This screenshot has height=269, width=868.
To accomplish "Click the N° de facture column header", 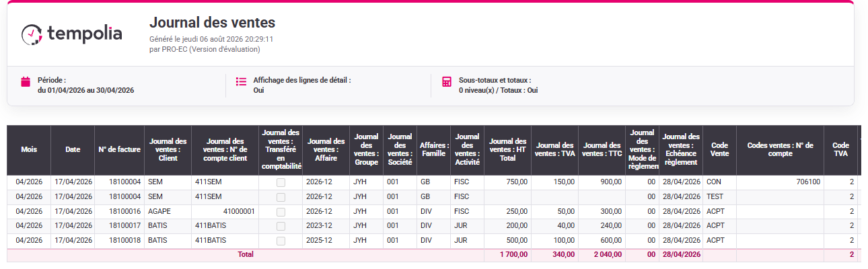I will click(x=119, y=150).
